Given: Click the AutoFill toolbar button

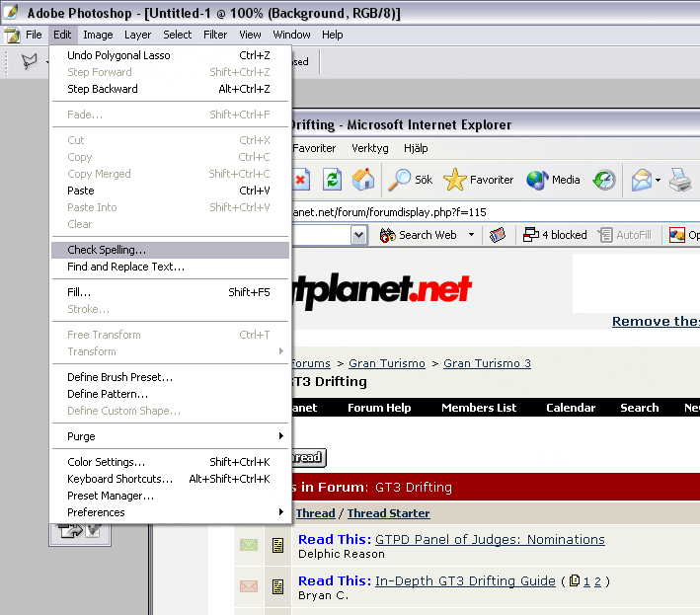Looking at the screenshot, I should tap(625, 235).
